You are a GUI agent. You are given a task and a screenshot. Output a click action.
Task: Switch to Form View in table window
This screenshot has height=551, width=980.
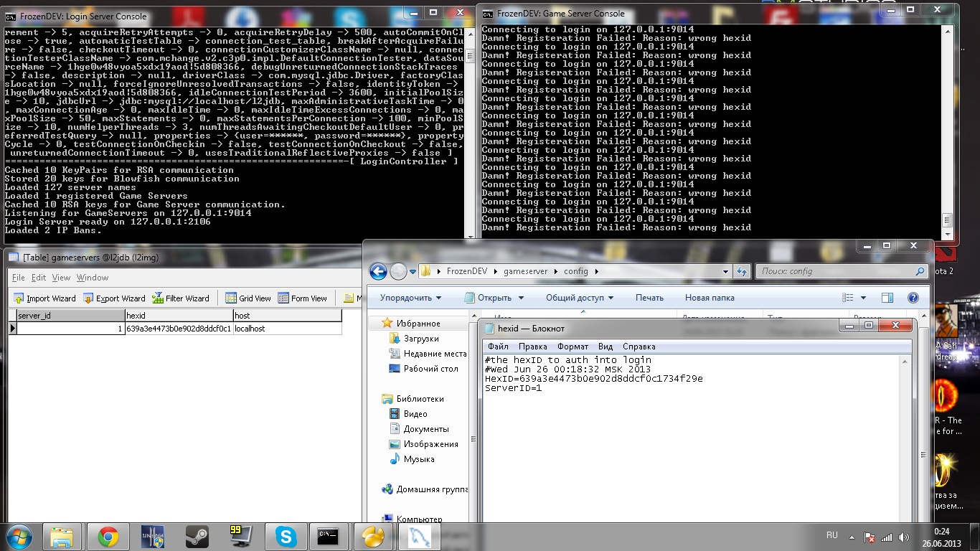[x=302, y=298]
